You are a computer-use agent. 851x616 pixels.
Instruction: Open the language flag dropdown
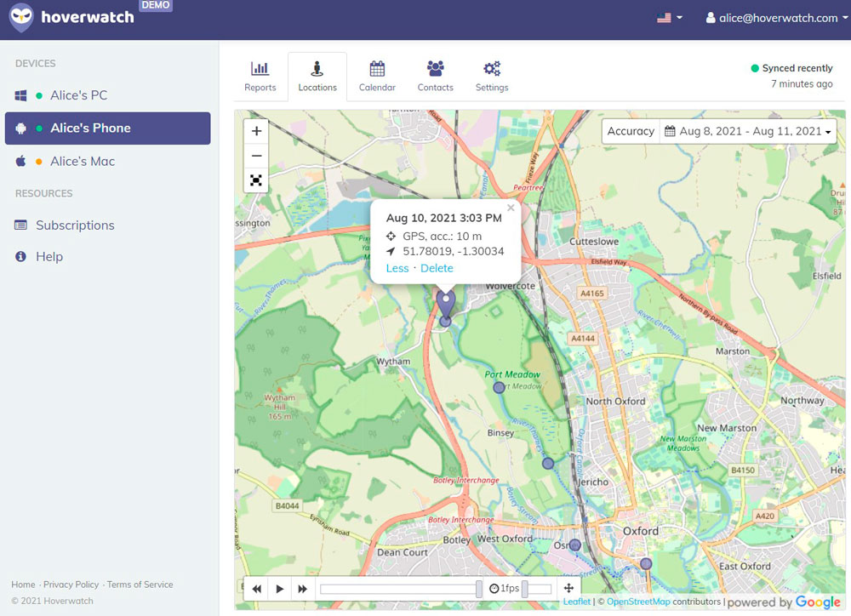[670, 18]
